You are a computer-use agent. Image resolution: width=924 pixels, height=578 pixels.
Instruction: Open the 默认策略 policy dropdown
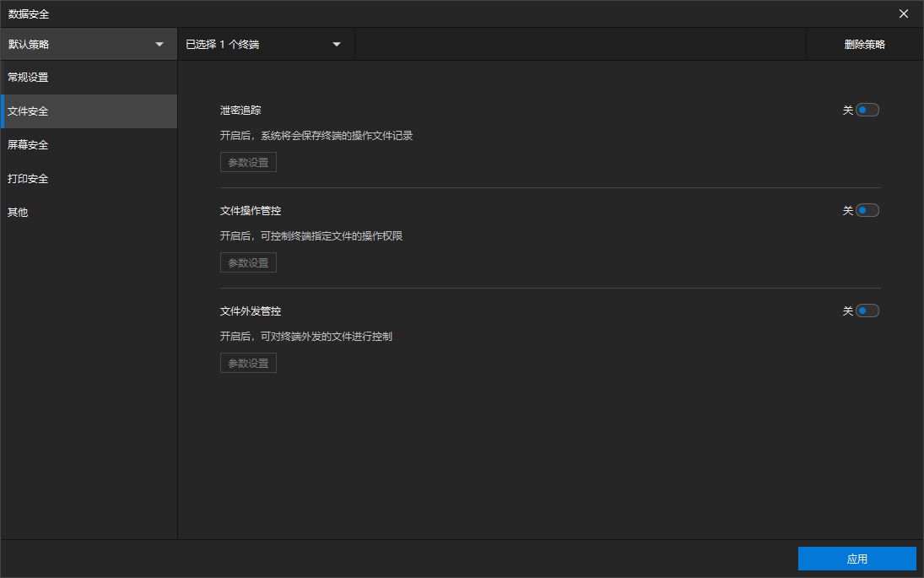pos(89,44)
